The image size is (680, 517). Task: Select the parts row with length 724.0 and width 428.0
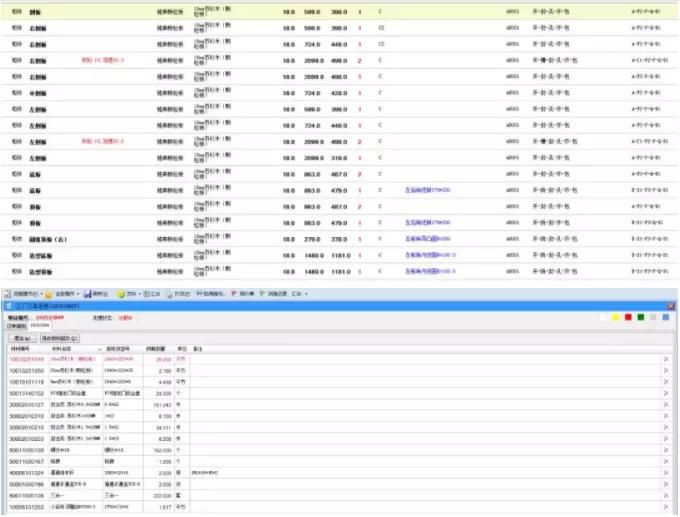coord(339,93)
